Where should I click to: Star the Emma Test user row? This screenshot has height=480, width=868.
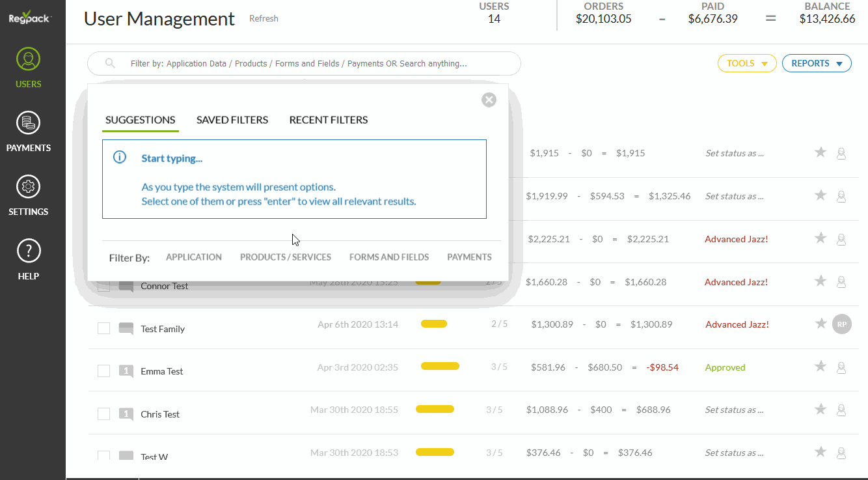(821, 367)
